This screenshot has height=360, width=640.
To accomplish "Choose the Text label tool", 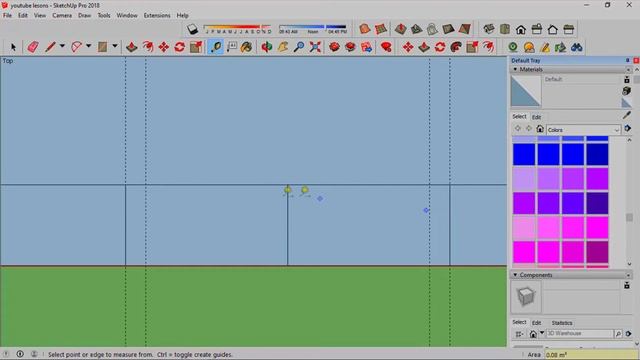I will [x=232, y=47].
